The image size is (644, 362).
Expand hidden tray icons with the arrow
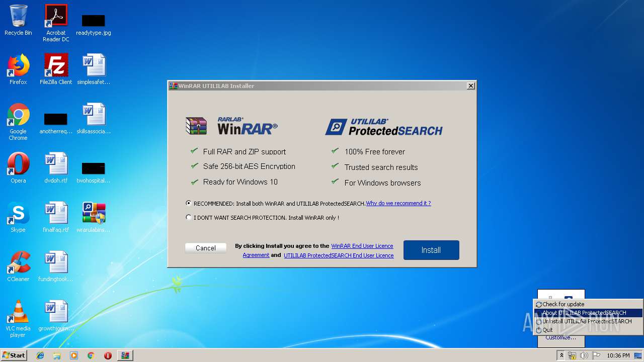(x=561, y=355)
